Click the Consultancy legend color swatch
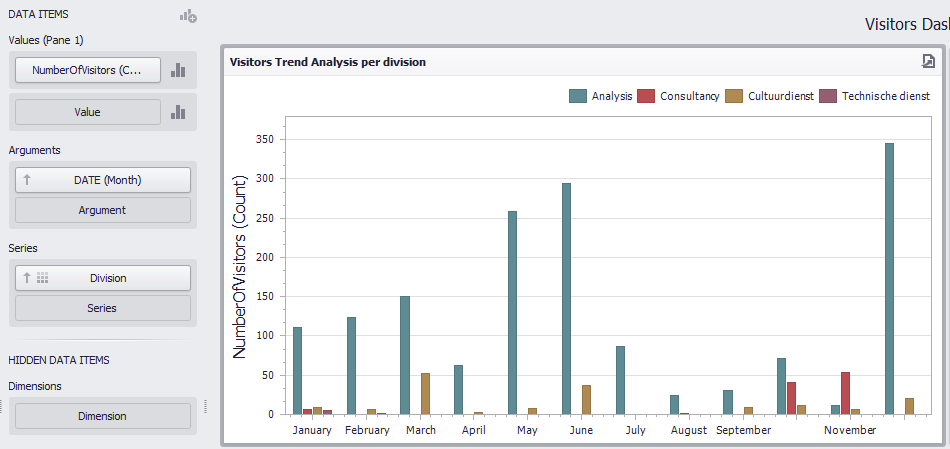This screenshot has height=449, width=950. click(x=647, y=96)
